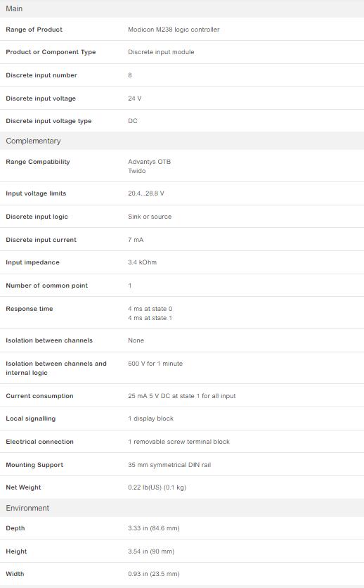Click the Sink or source value
Image resolution: width=364 pixels, height=588 pixels.
tap(150, 217)
